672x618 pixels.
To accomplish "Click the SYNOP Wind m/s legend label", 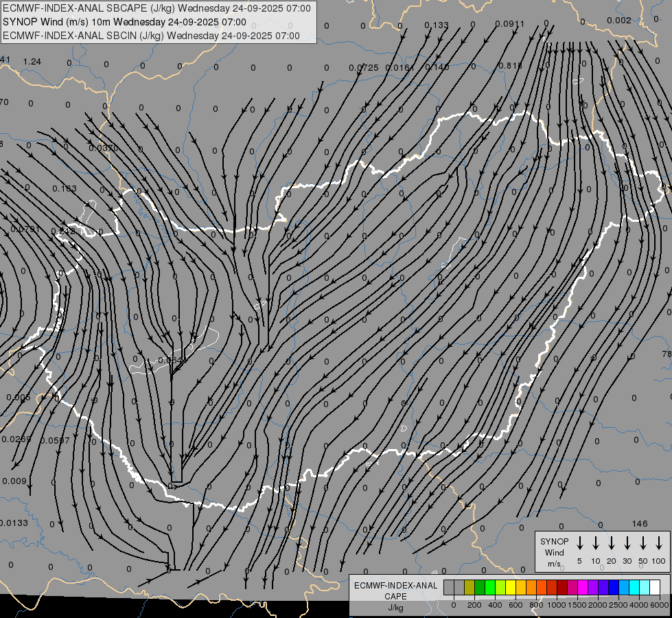I will pyautogui.click(x=554, y=552).
